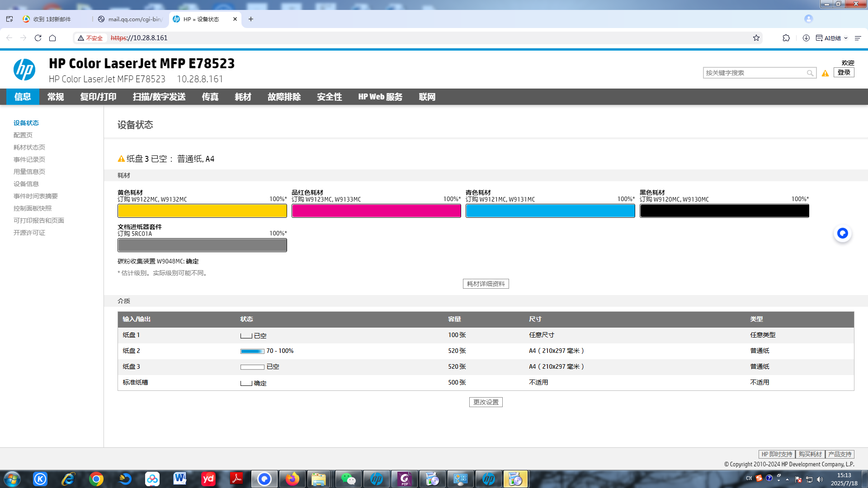Open 事件记录页 in the left sidebar
Image resolution: width=868 pixels, height=488 pixels.
coord(29,160)
